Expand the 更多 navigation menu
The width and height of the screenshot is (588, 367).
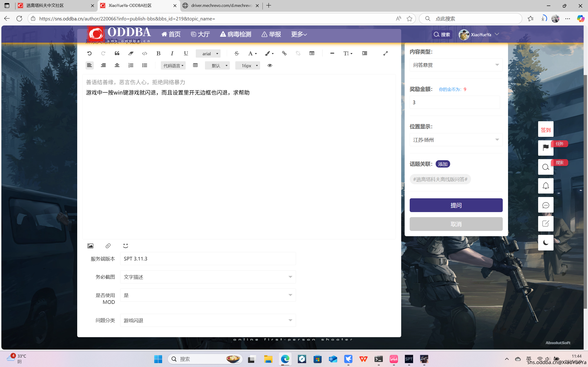(299, 34)
